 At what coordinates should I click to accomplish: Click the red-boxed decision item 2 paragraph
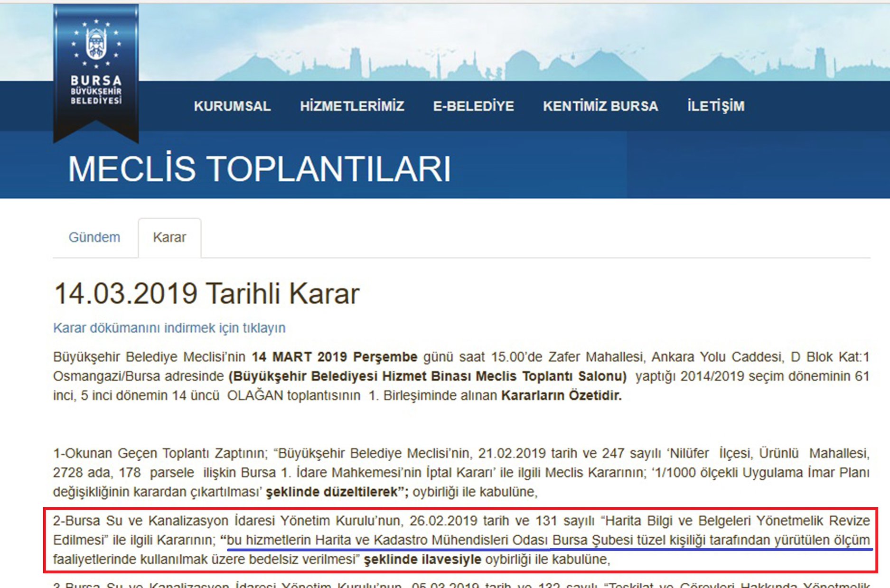pyautogui.click(x=461, y=540)
